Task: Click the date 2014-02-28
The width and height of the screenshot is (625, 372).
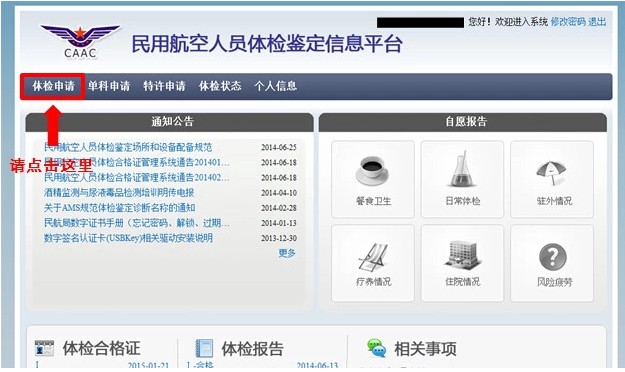Action: tap(279, 208)
